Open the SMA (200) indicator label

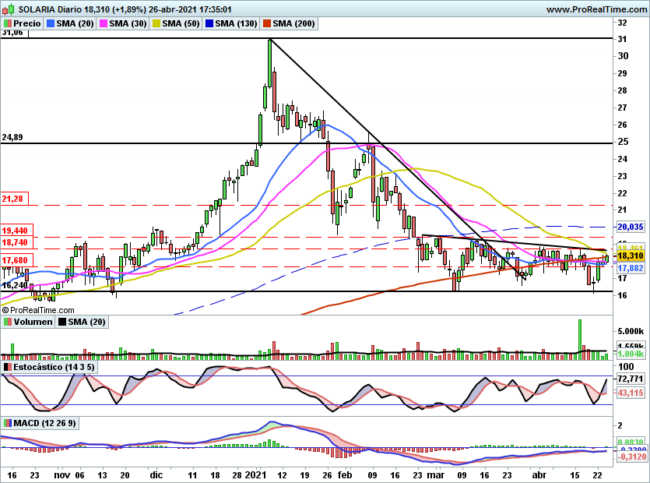(x=294, y=24)
